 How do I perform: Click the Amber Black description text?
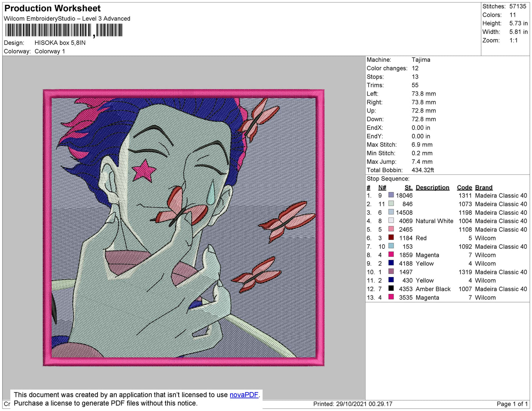433,289
